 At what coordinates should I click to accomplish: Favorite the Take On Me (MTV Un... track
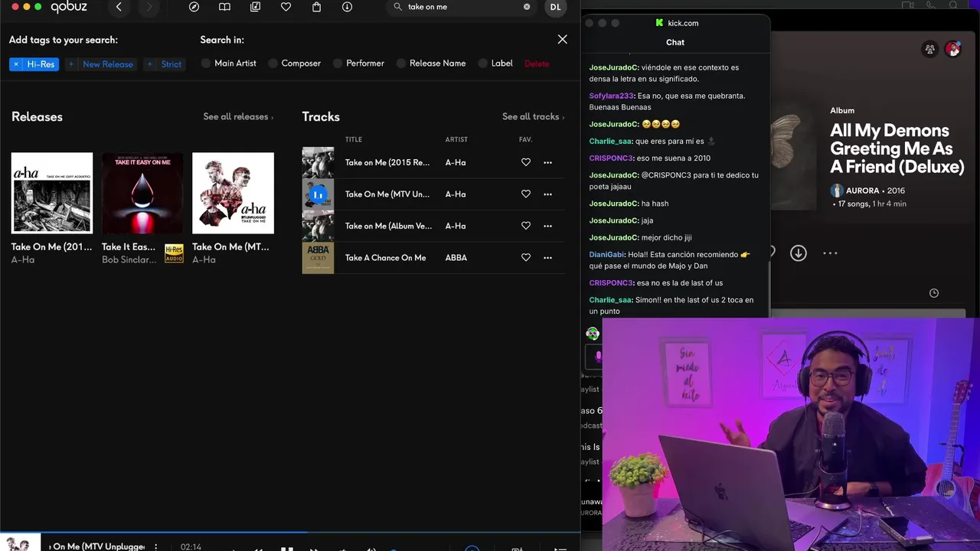526,194
